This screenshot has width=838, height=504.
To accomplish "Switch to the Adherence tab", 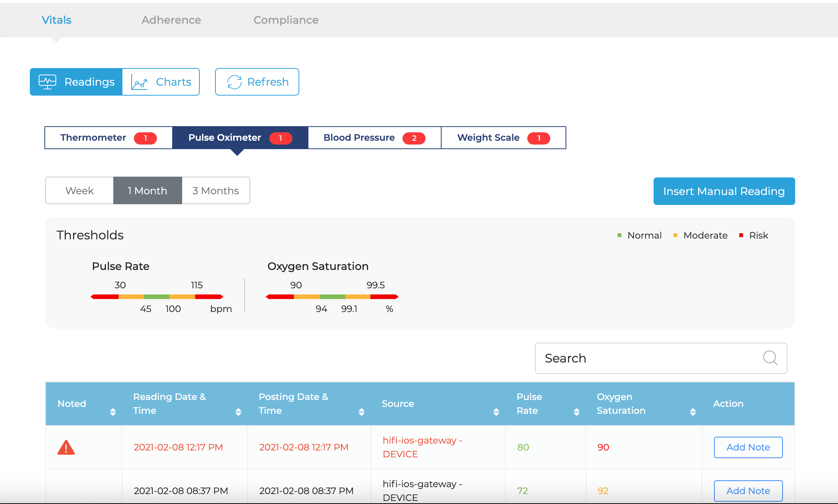I will point(171,20).
